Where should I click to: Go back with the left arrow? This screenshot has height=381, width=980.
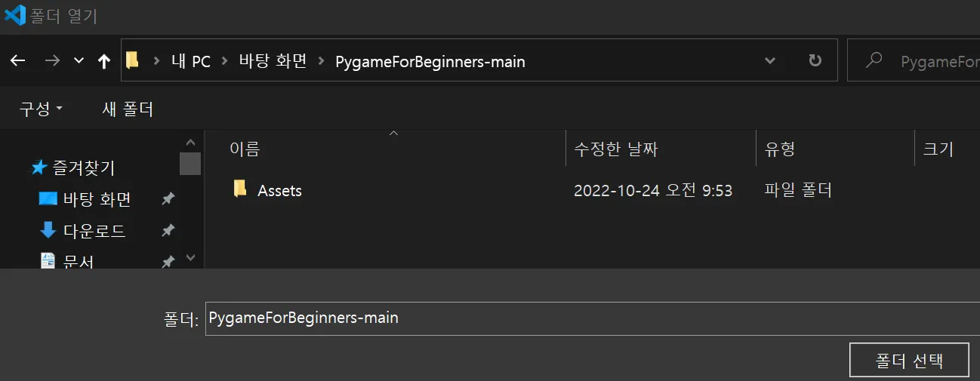17,61
